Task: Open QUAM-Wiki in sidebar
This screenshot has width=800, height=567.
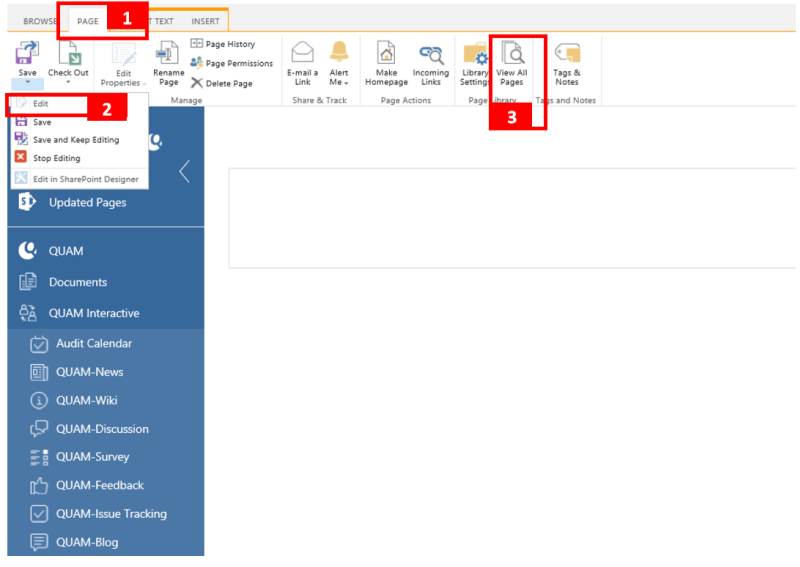Action: click(x=86, y=400)
